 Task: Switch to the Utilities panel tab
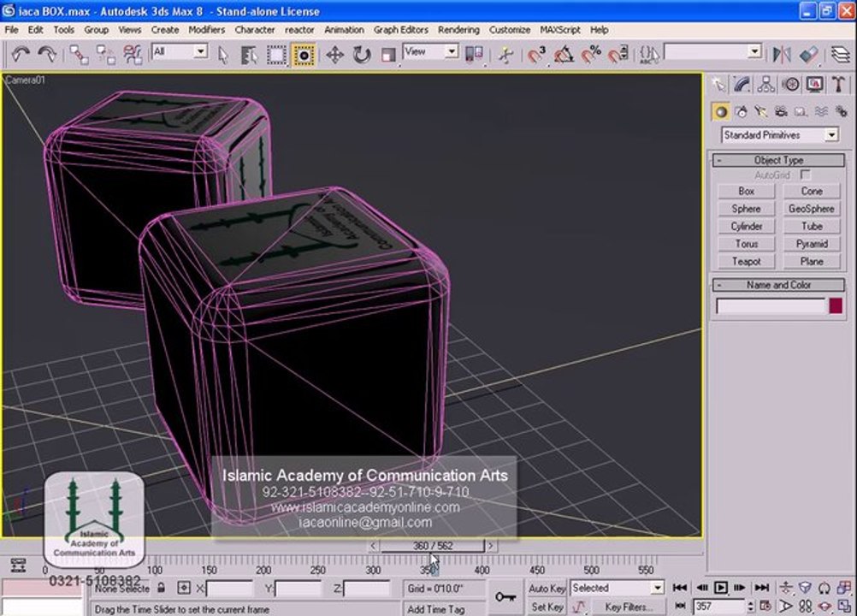(838, 84)
